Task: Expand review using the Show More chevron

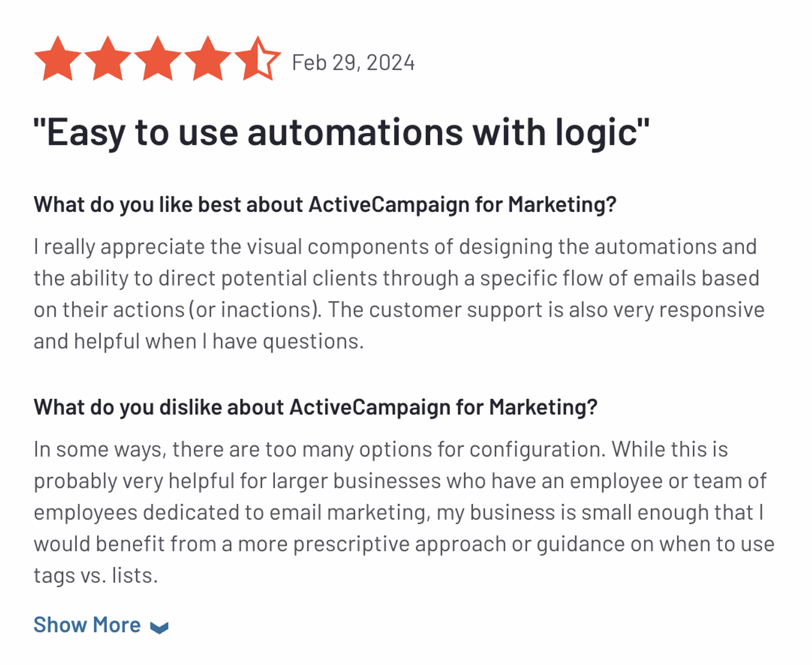Action: coord(159,627)
